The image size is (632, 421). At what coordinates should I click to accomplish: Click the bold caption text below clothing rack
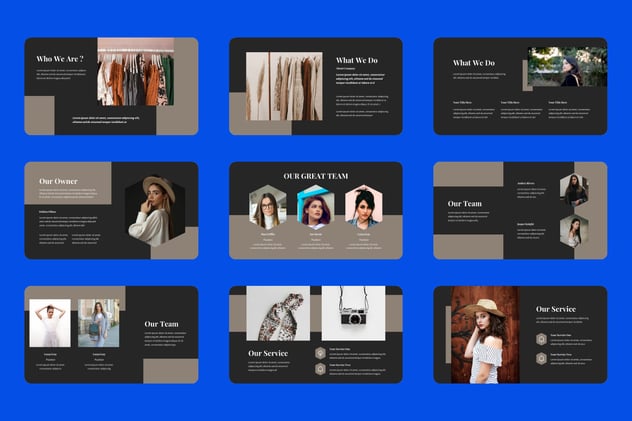(106, 120)
